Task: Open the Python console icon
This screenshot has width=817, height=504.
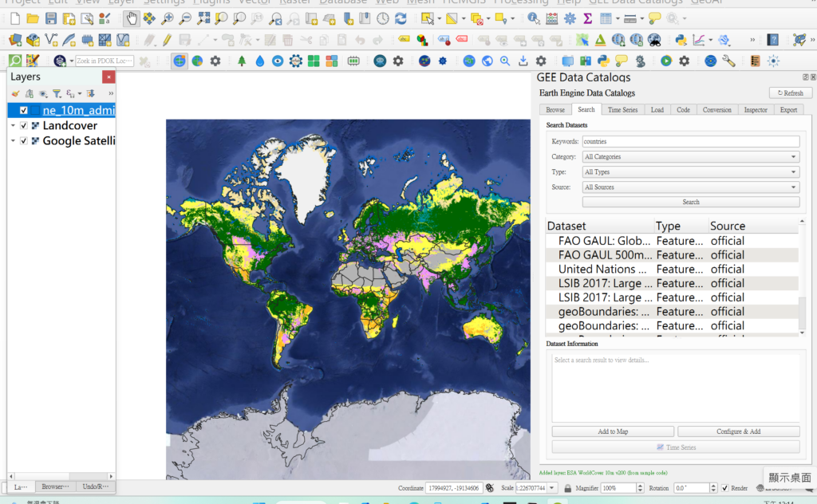Action: [681, 39]
